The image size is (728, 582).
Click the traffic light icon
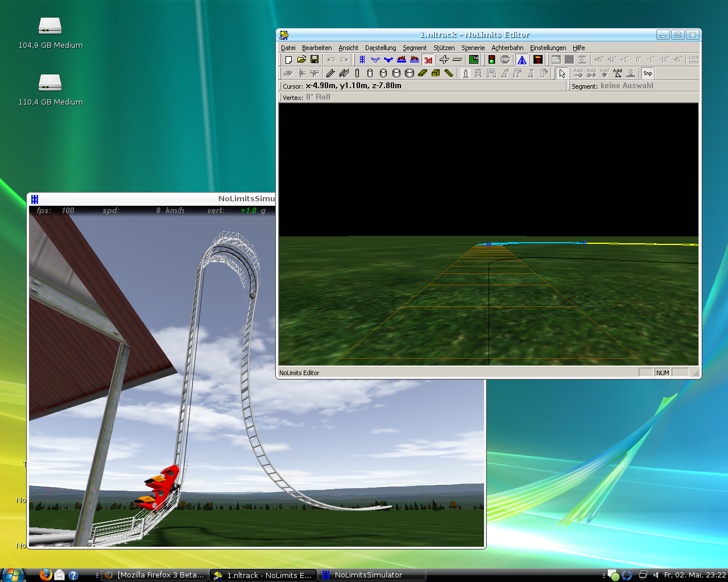(492, 60)
